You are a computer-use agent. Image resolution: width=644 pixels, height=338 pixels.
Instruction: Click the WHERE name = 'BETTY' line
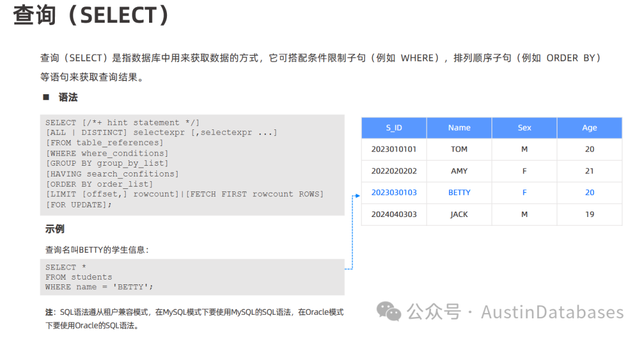click(x=99, y=287)
